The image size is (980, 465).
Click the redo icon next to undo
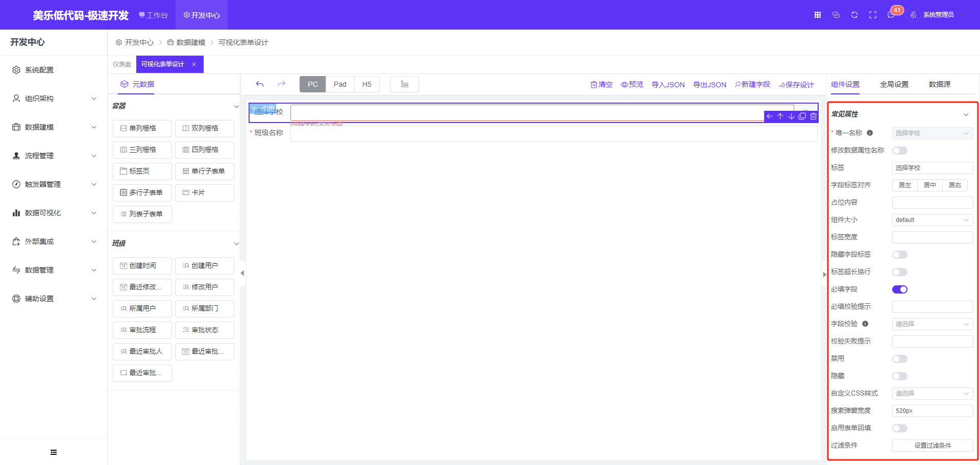pyautogui.click(x=281, y=84)
